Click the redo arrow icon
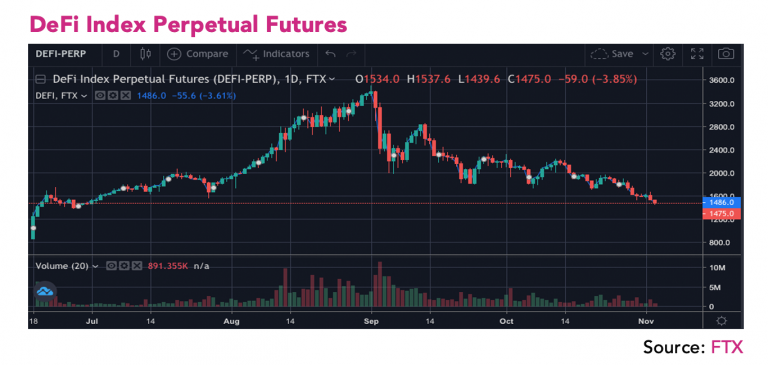768x365 pixels. [351, 54]
